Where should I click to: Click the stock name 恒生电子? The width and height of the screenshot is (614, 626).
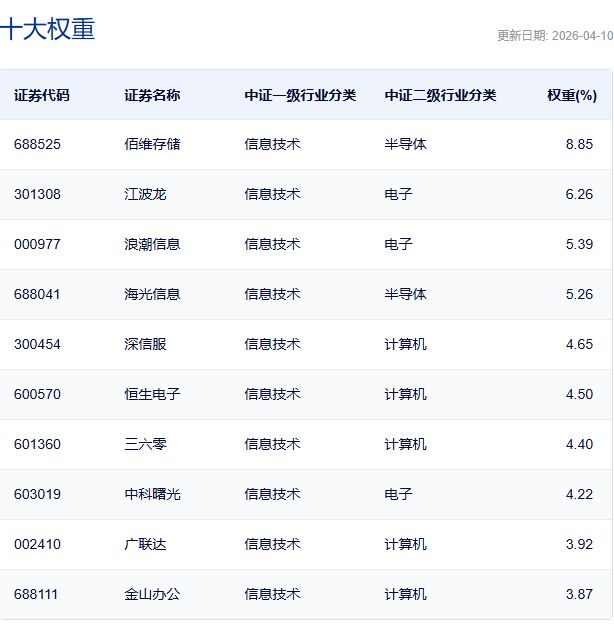click(x=152, y=394)
